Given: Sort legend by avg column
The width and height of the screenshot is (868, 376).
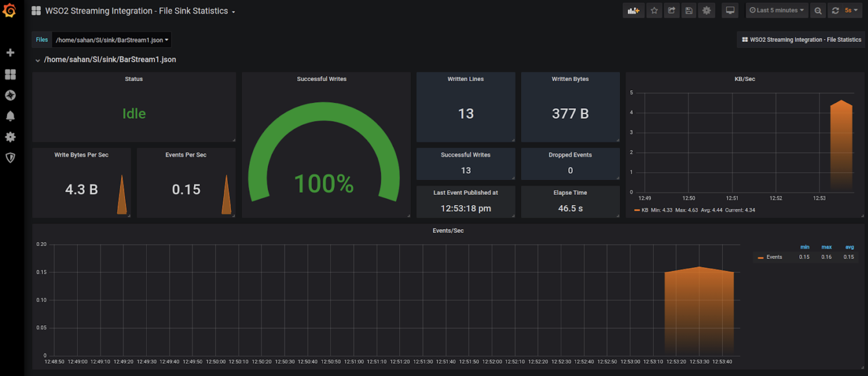Looking at the screenshot, I should point(849,247).
